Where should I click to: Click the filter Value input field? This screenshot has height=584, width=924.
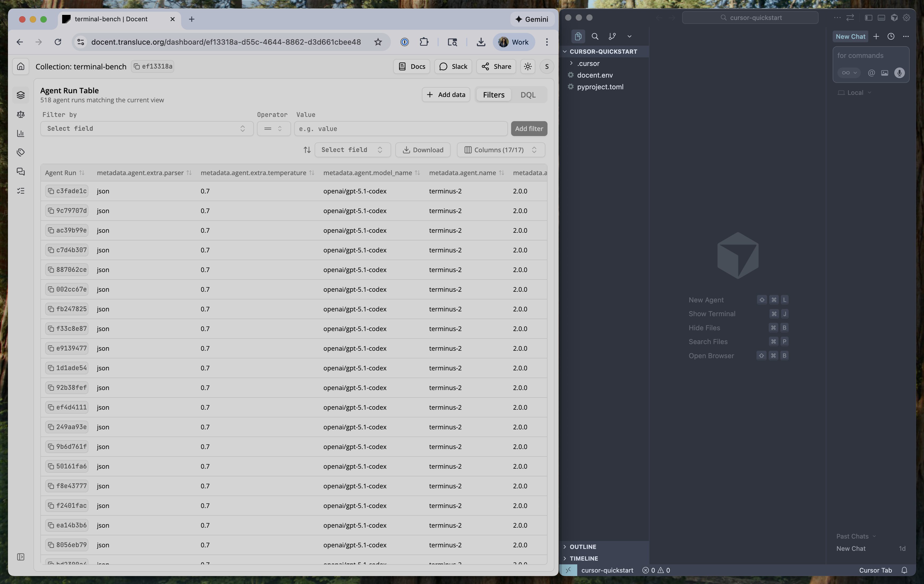click(x=401, y=129)
